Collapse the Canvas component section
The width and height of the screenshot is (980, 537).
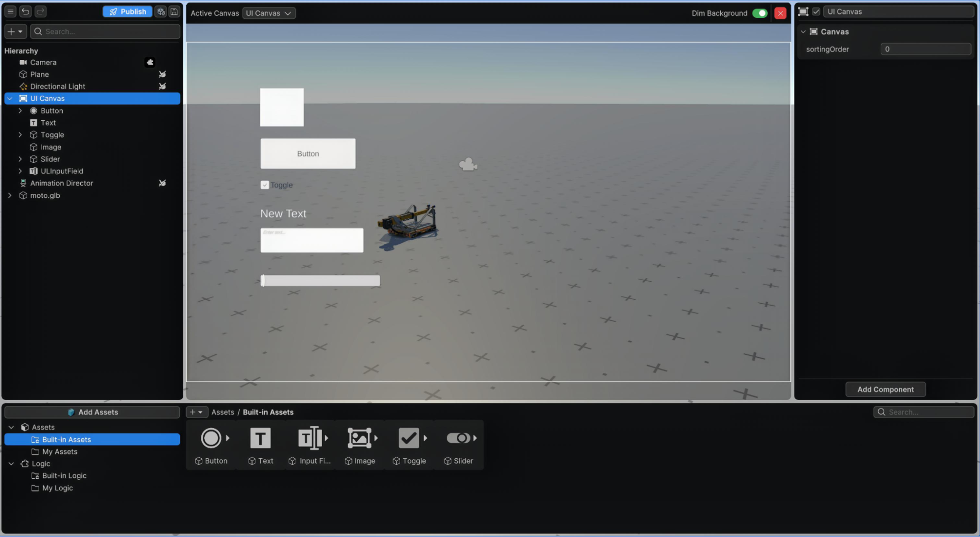[803, 31]
